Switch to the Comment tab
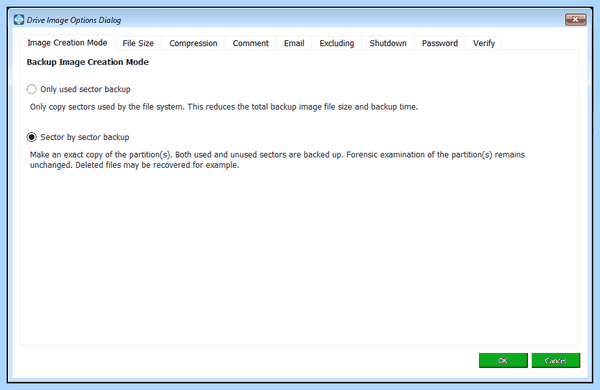 [251, 43]
